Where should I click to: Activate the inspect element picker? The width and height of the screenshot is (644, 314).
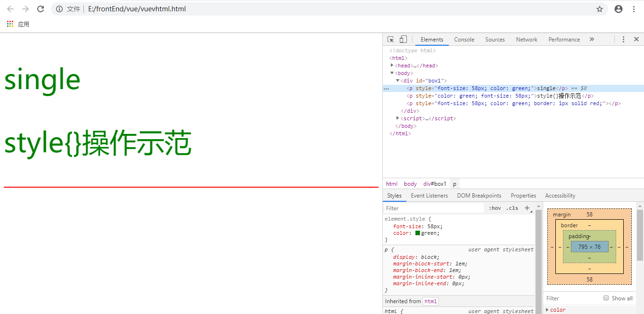point(390,39)
